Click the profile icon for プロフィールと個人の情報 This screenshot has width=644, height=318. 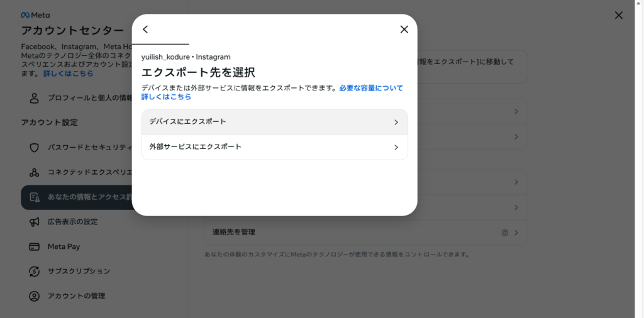click(x=35, y=98)
